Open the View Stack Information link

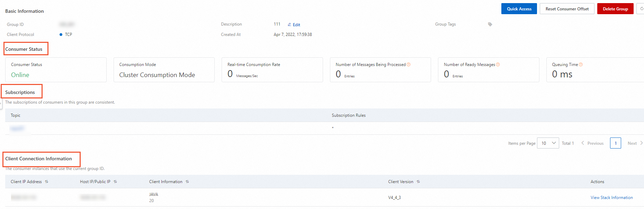(611, 198)
